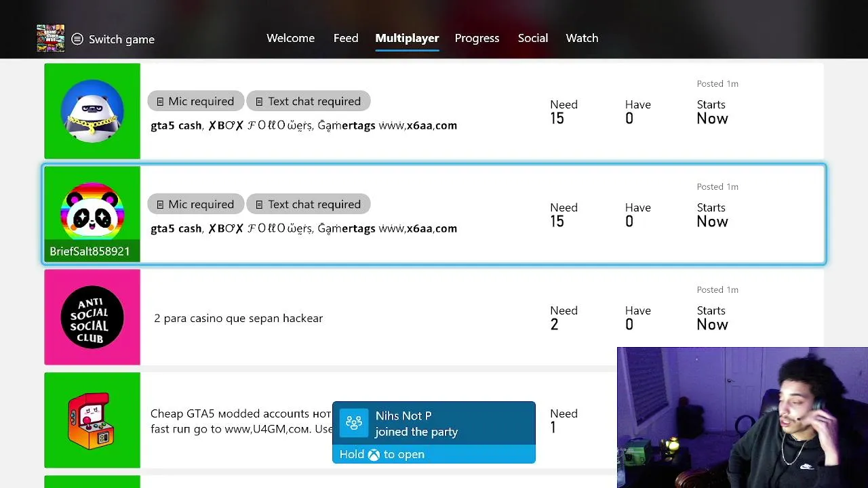Viewport: 868px width, 488px height.
Task: Click the rainbow panda BriefSalt858921 avatar
Action: coord(92,214)
